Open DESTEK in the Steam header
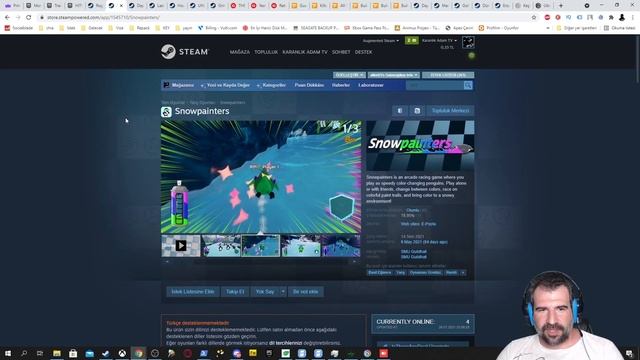This screenshot has height=360, width=640. pos(363,52)
